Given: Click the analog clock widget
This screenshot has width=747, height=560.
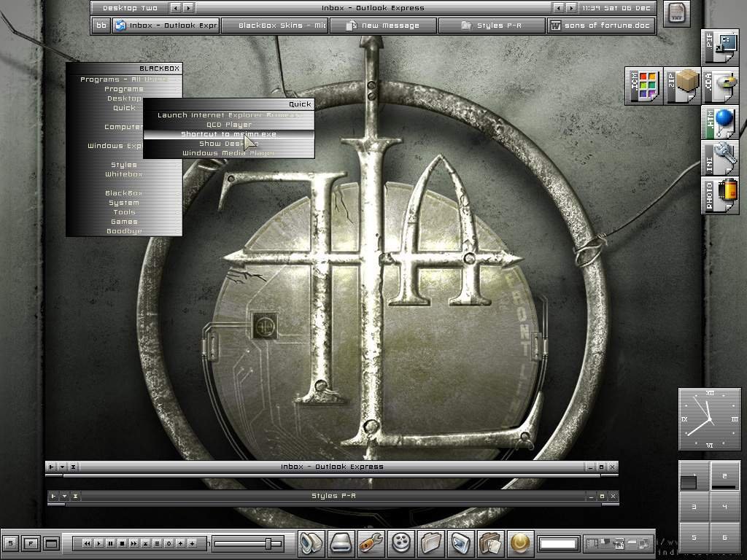Looking at the screenshot, I should 710,419.
